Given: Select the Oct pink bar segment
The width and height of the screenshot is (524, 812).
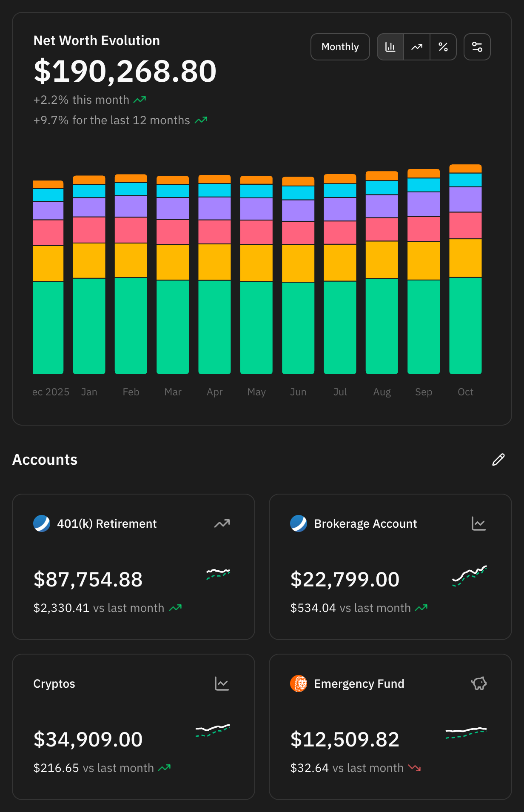Looking at the screenshot, I should (x=465, y=226).
